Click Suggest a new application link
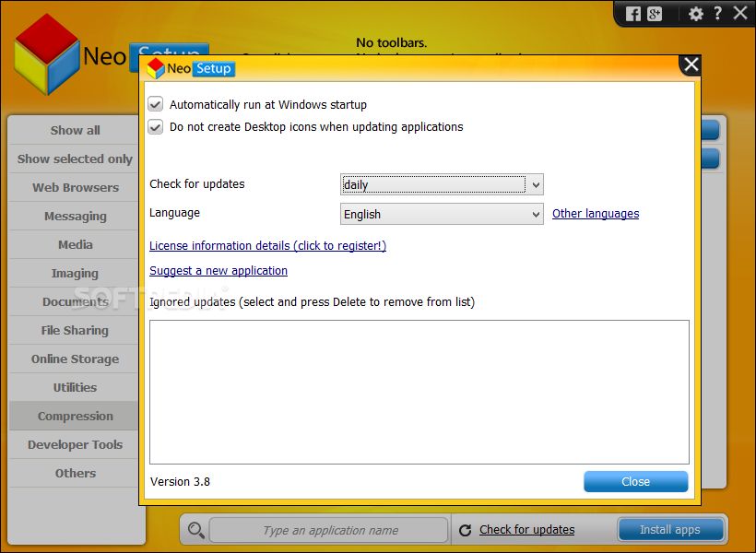Viewport: 756px width, 553px height. pyautogui.click(x=219, y=271)
